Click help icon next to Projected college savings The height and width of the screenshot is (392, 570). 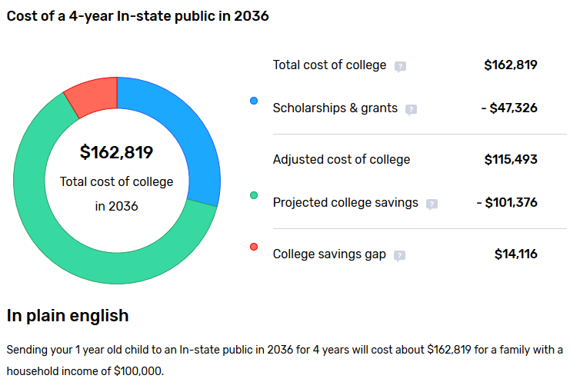432,204
